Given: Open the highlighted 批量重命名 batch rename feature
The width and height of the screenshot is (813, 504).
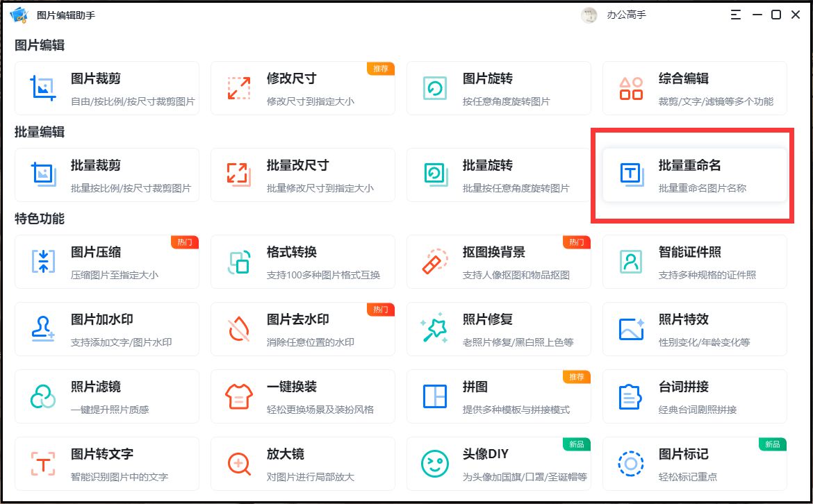Looking at the screenshot, I should click(x=695, y=174).
